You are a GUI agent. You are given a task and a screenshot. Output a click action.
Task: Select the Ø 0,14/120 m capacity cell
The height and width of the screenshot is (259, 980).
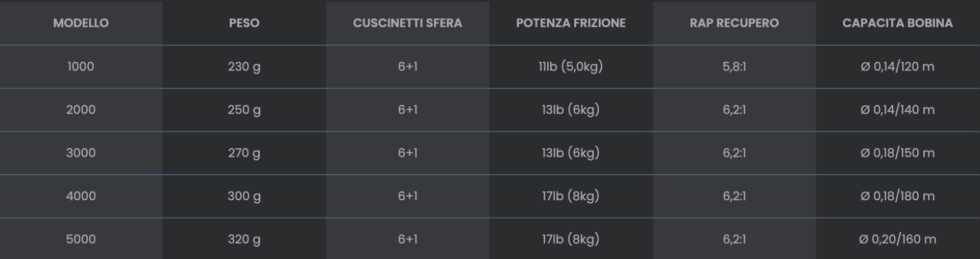click(897, 66)
